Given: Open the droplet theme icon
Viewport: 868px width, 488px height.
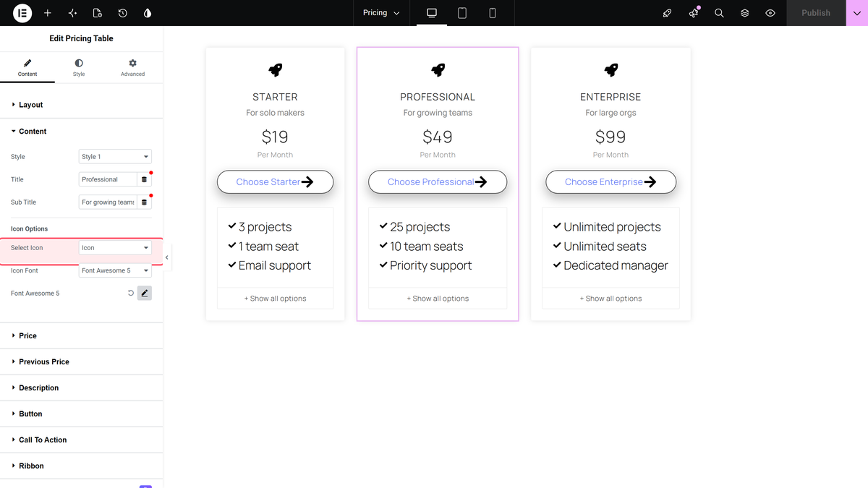Looking at the screenshot, I should point(148,13).
